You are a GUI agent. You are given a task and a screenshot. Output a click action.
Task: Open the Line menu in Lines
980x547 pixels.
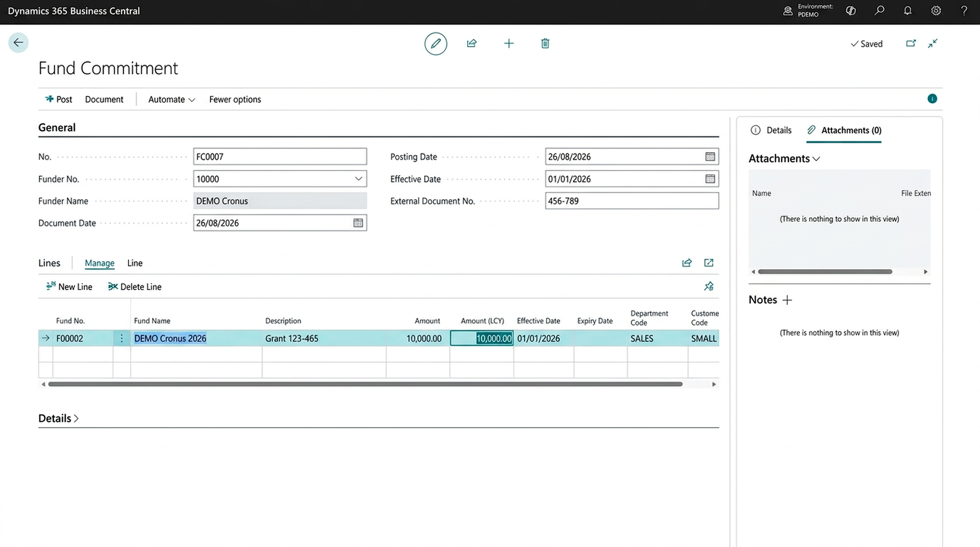[x=135, y=263]
